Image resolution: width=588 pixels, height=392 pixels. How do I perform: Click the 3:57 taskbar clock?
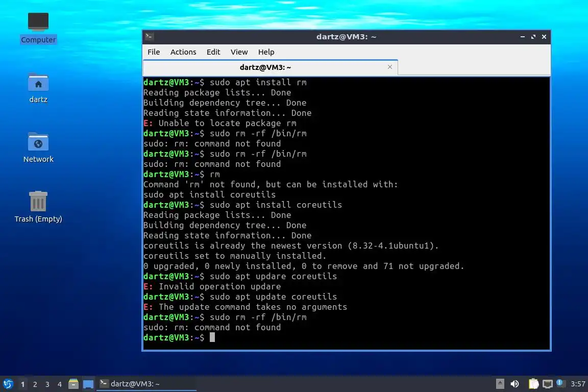[x=577, y=384]
